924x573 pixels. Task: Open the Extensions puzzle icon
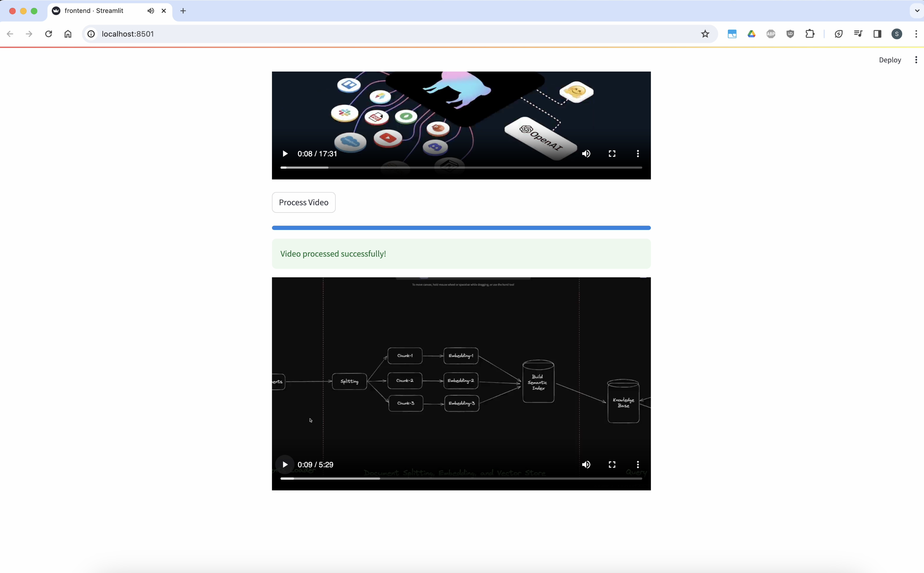[810, 34]
